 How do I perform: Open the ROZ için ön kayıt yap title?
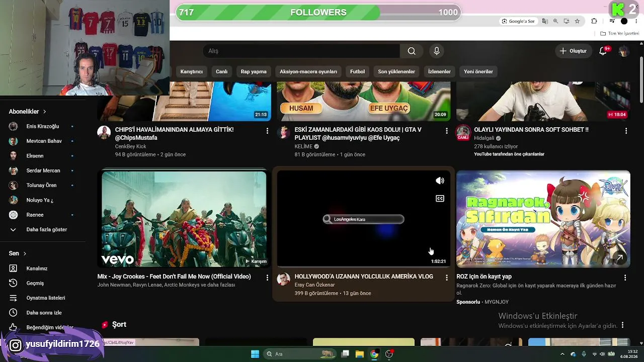(484, 277)
